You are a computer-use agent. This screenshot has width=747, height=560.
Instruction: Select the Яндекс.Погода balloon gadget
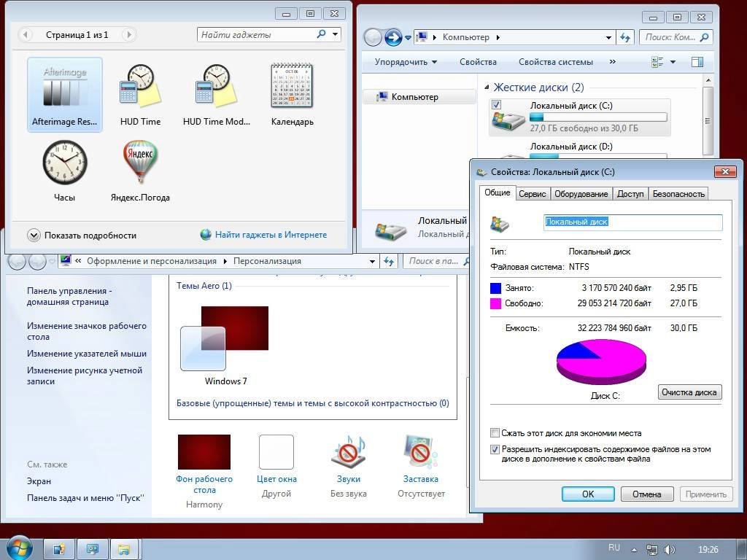click(x=140, y=162)
